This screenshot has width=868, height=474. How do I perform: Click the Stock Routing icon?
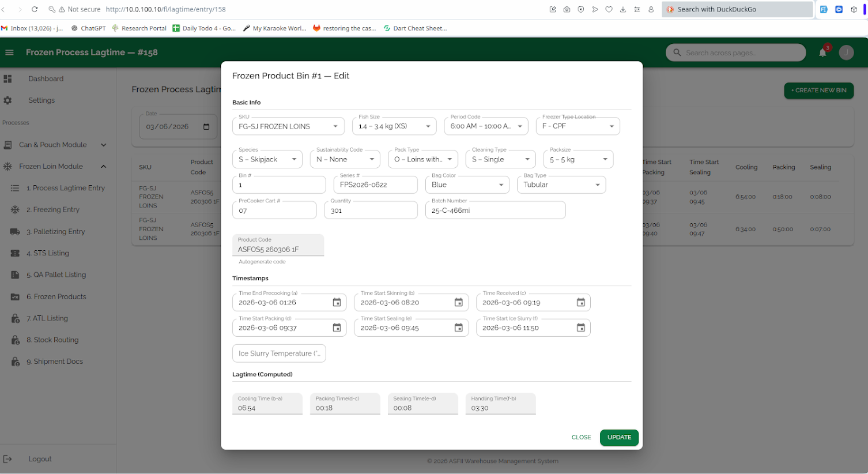click(x=15, y=340)
